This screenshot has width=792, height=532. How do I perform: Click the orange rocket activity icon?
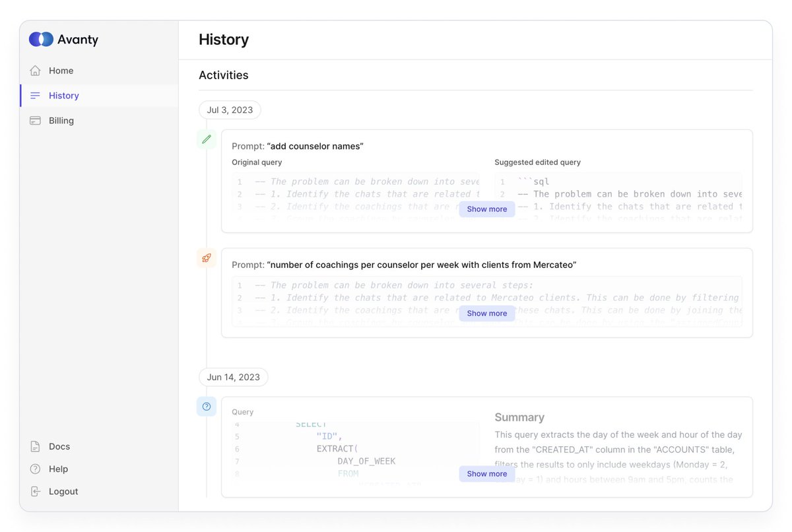(x=207, y=258)
